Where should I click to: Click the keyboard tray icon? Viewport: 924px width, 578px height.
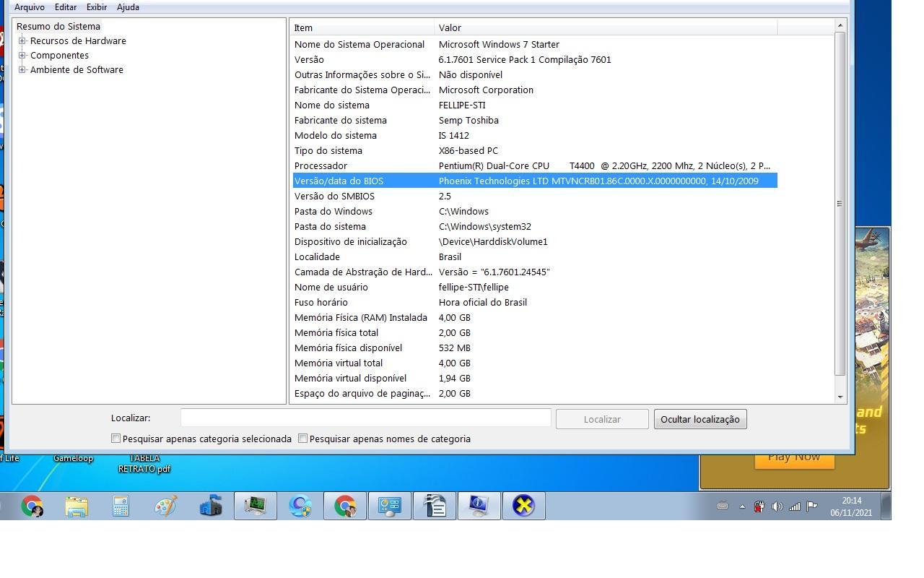pos(723,506)
